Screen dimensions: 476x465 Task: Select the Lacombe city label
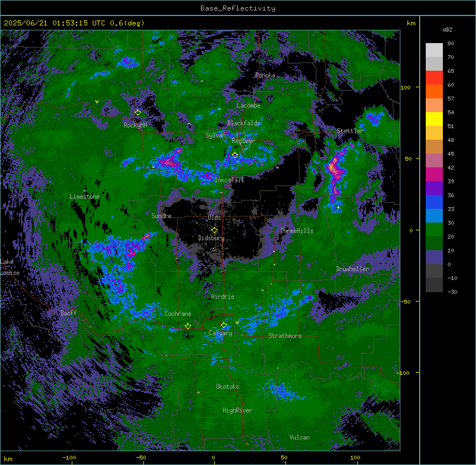248,105
